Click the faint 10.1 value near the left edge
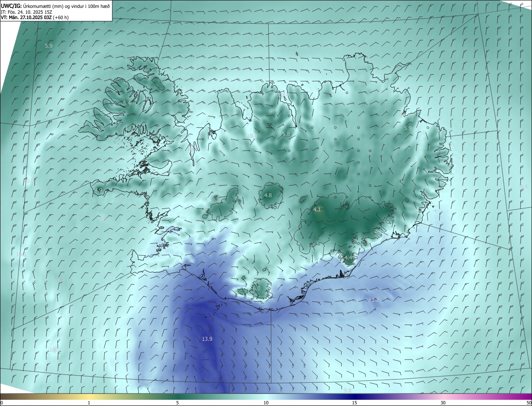 pyautogui.click(x=21, y=254)
